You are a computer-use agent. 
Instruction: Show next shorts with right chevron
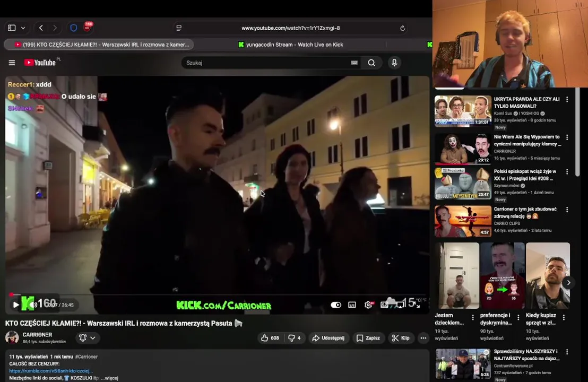568,283
